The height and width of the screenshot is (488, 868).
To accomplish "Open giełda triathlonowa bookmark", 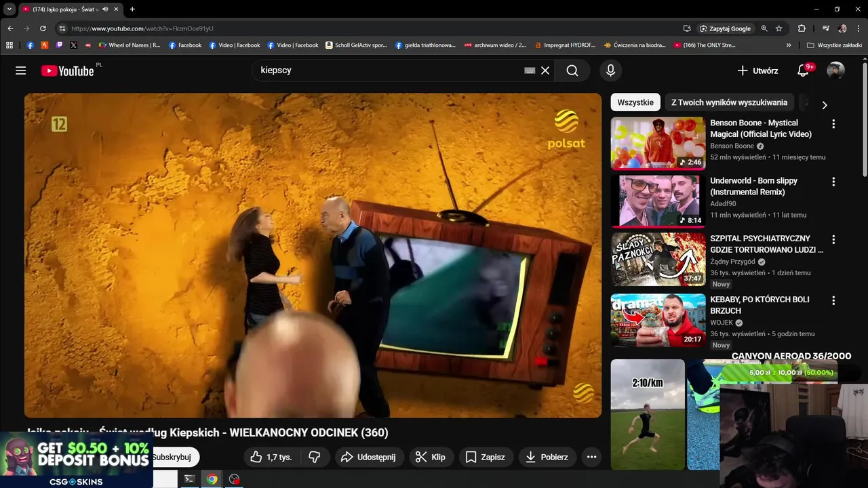I will [x=425, y=45].
